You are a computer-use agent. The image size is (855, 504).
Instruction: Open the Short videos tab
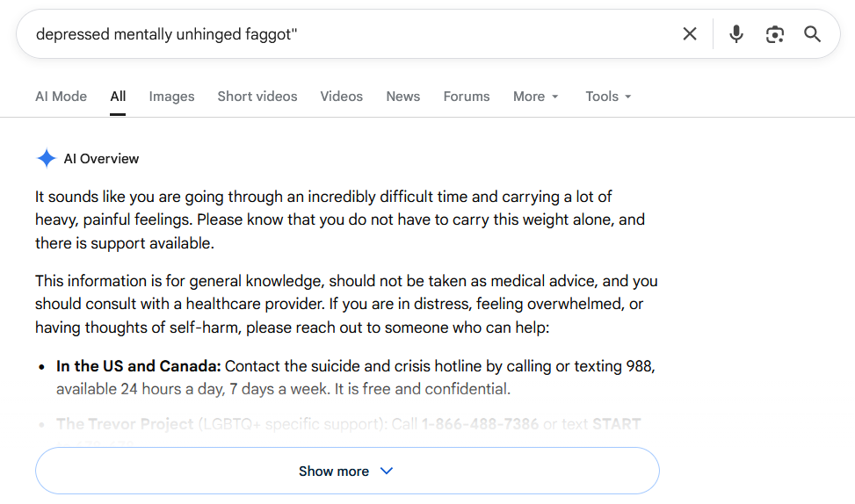pyautogui.click(x=257, y=97)
